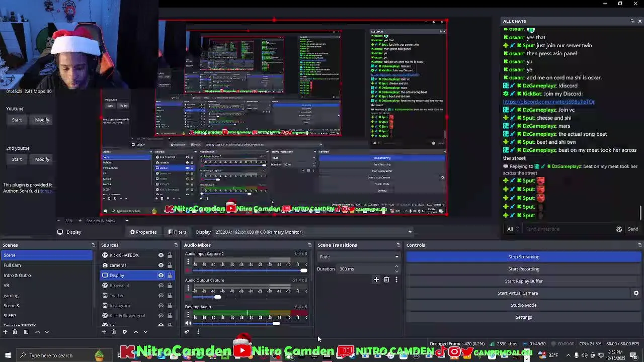Pop out the ALL CHATS dock
This screenshot has height=362, width=644.
coord(632,21)
